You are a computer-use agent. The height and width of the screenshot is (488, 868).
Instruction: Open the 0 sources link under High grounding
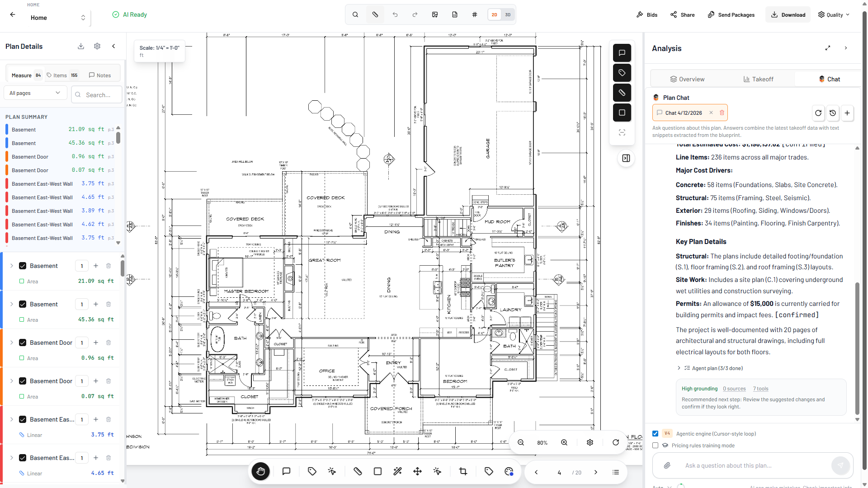click(x=734, y=389)
